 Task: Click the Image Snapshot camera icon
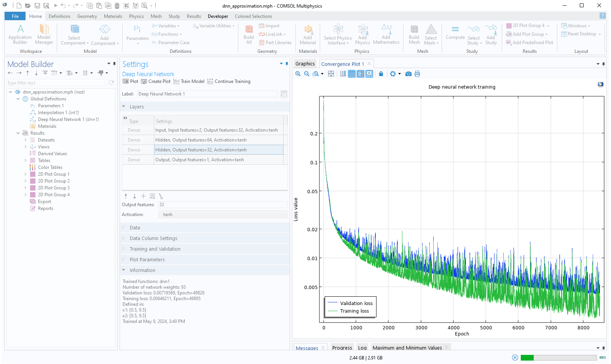pos(408,73)
